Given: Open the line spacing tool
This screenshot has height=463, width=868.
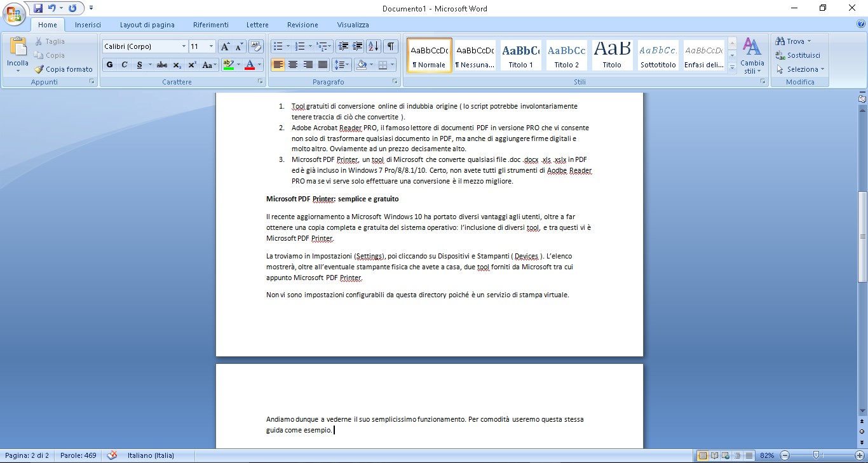Looking at the screenshot, I should 342,65.
